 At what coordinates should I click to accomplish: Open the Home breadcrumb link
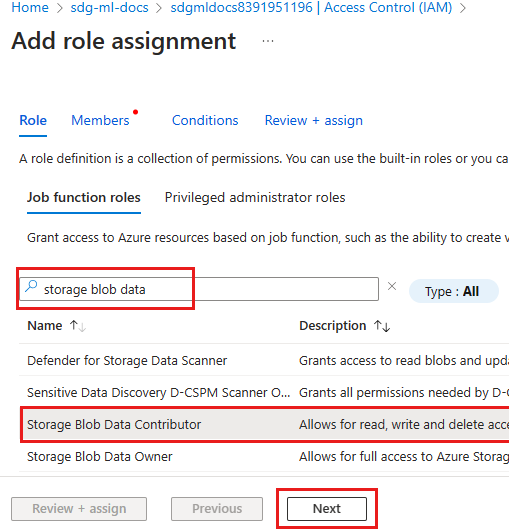30,7
